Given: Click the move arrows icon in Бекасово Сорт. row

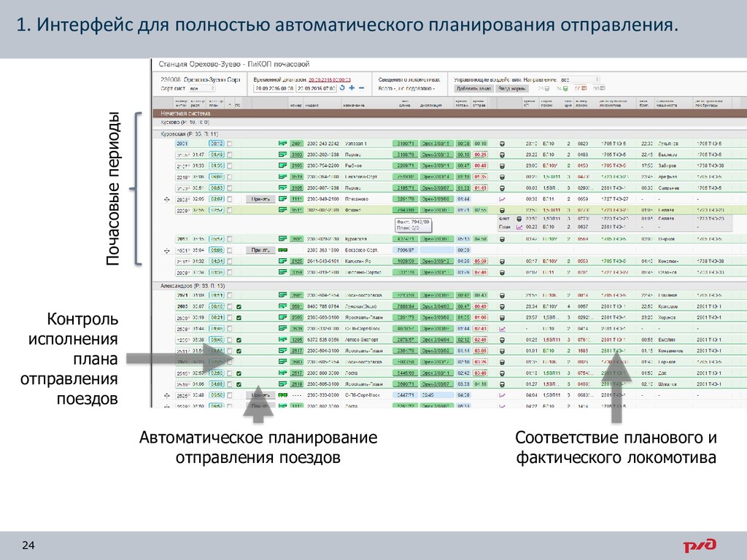Looking at the screenshot, I should (167, 251).
